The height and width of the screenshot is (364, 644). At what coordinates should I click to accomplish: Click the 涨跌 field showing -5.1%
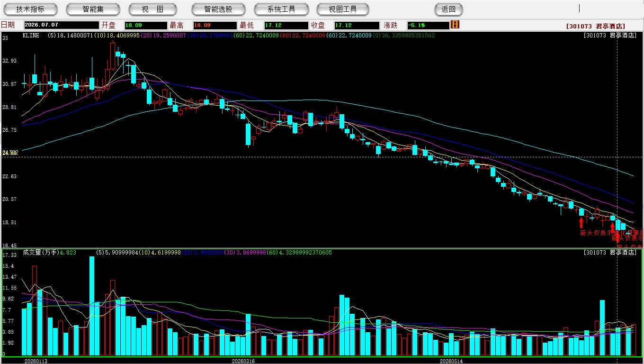[x=428, y=25]
